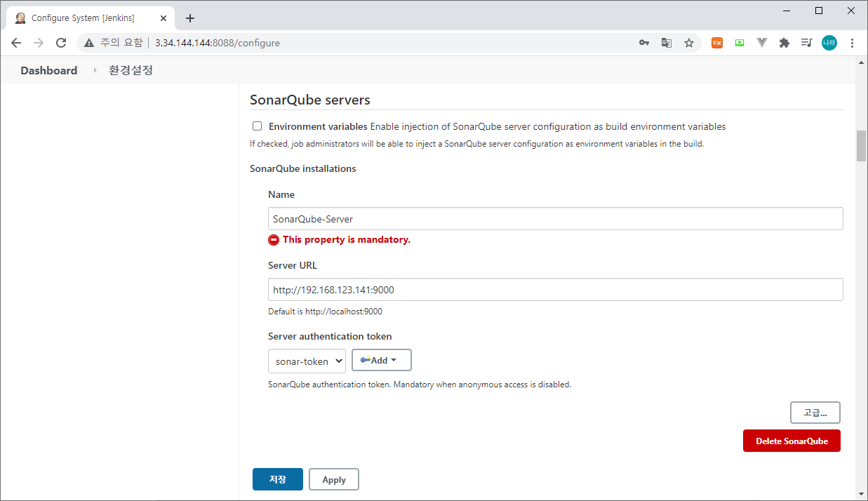Viewport: 868px width, 501px height.
Task: Click the browser back arrow
Action: point(16,43)
